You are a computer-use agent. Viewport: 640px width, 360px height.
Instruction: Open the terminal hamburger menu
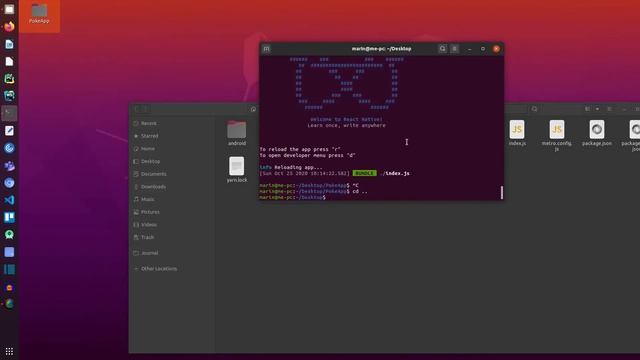coord(454,49)
